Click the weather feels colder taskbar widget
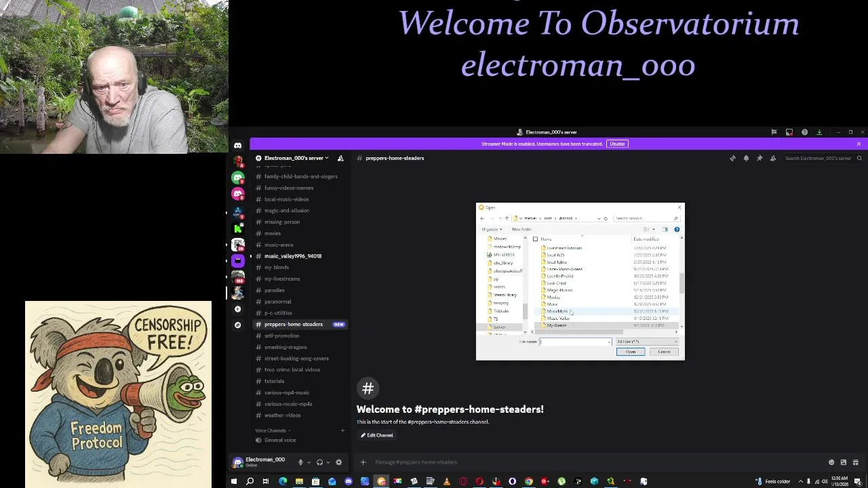This screenshot has height=488, width=868. [772, 481]
